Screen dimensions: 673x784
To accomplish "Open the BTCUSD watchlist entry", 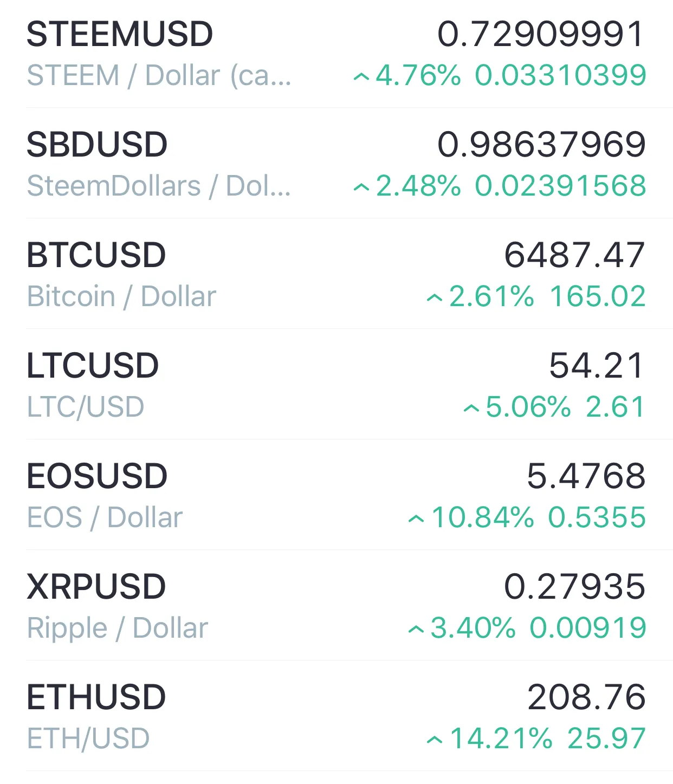I will [x=336, y=274].
